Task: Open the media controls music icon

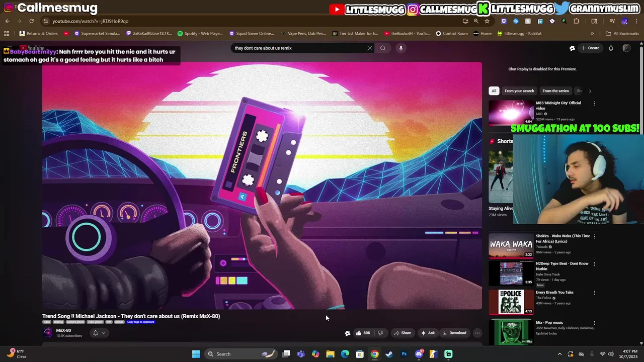Action: (x=612, y=21)
